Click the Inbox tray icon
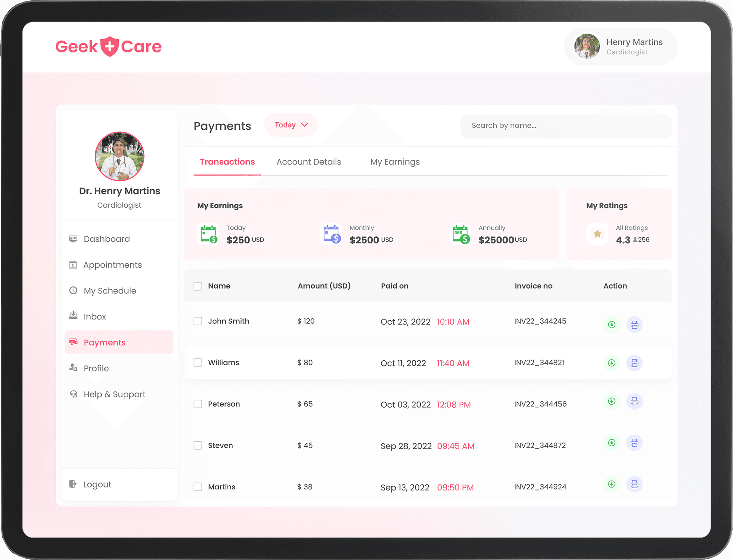This screenshot has height=560, width=733. (x=73, y=315)
